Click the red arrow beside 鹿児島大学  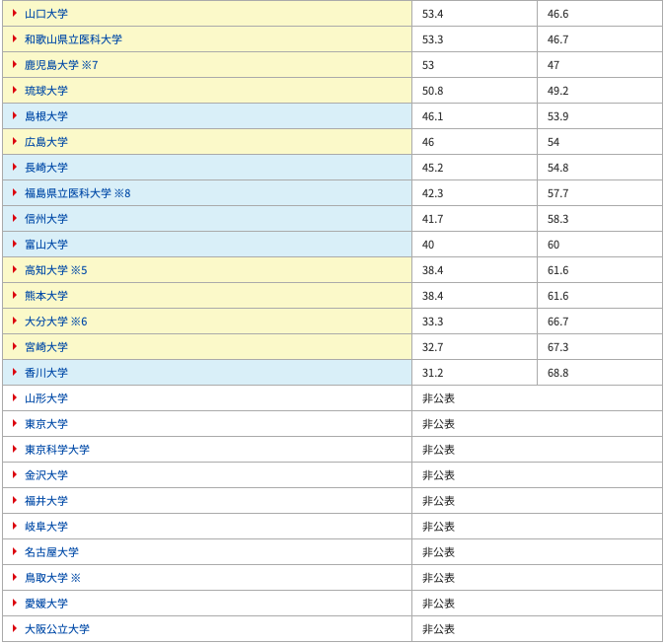(15, 64)
